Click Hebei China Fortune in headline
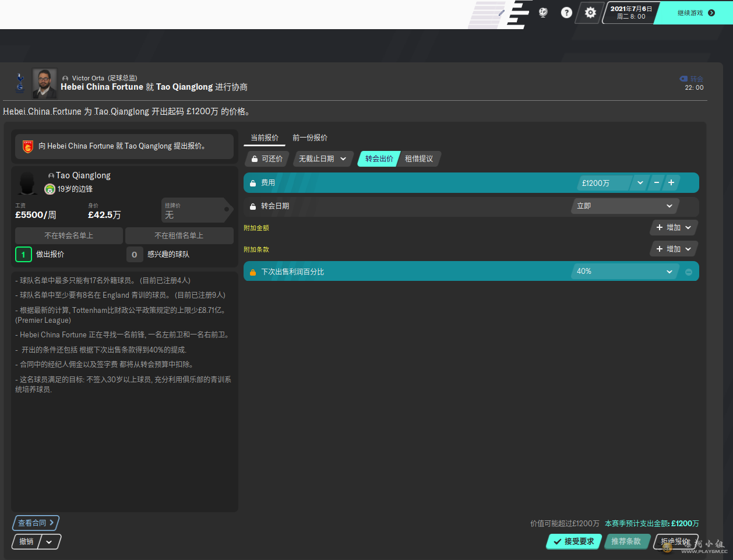The height and width of the screenshot is (560, 733). (102, 87)
